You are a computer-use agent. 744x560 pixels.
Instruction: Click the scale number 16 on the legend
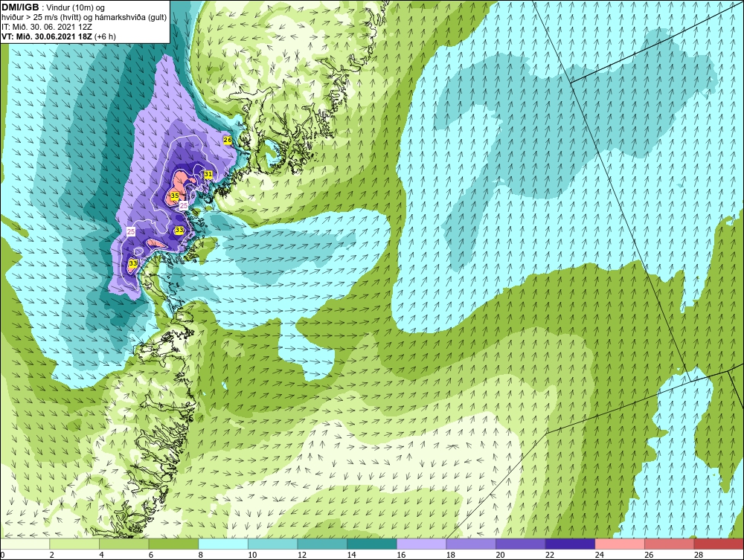401,555
